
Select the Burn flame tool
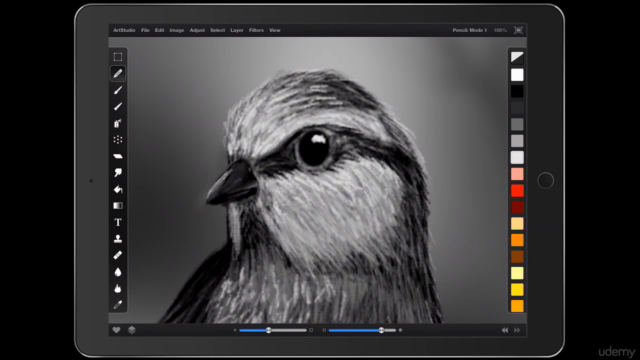point(118,289)
